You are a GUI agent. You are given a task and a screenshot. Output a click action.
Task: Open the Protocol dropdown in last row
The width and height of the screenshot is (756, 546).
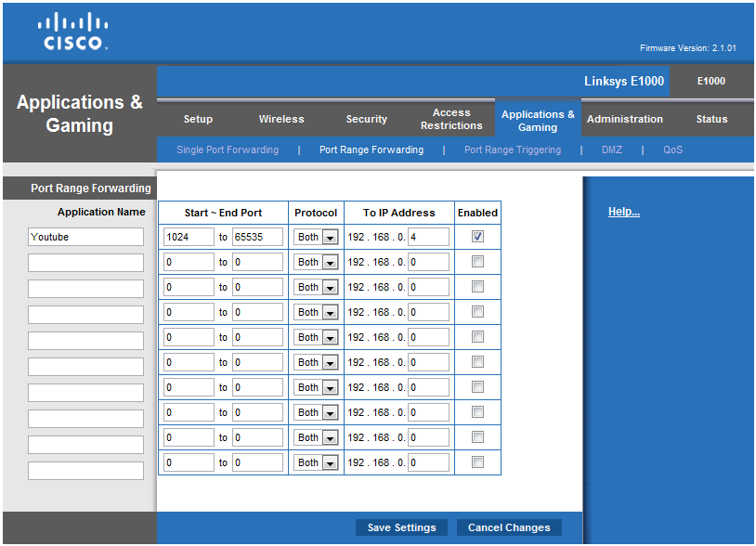click(316, 463)
